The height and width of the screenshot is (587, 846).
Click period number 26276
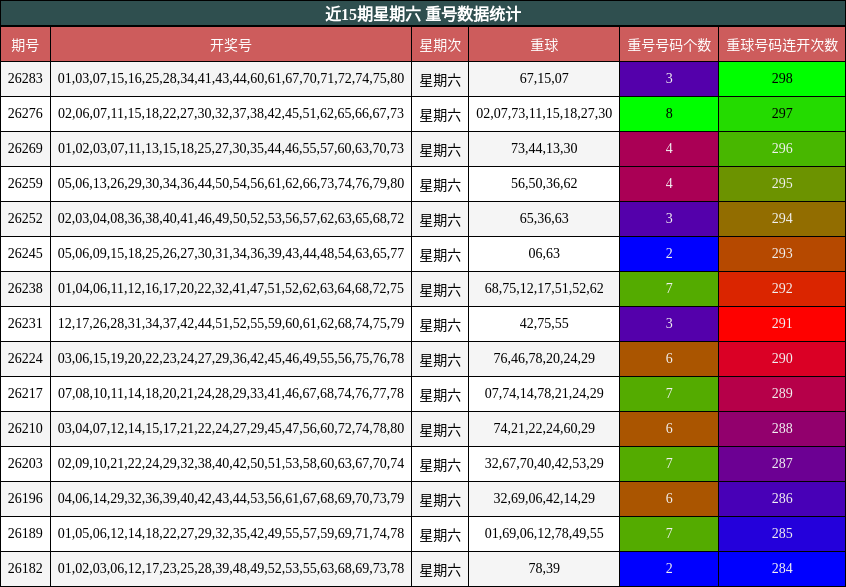pos(25,114)
